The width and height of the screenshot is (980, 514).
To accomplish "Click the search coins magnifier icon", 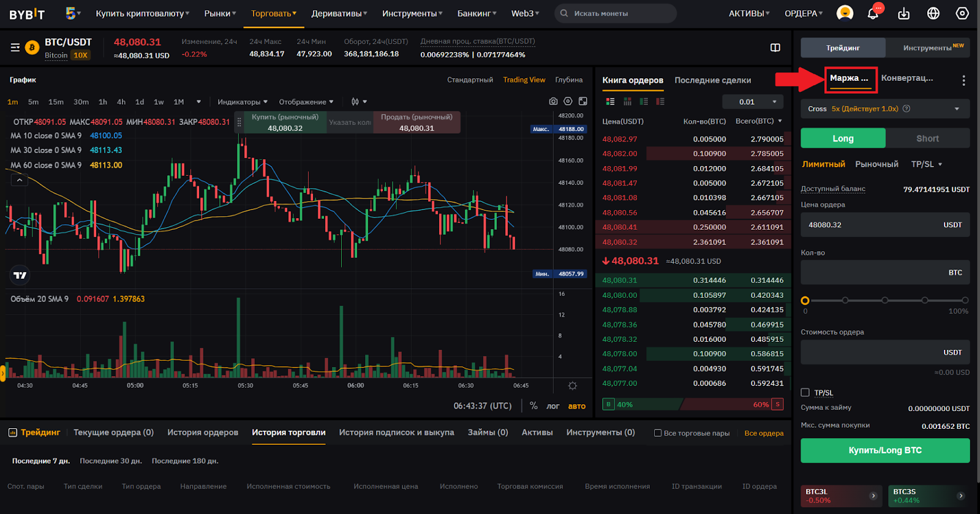I will 564,13.
